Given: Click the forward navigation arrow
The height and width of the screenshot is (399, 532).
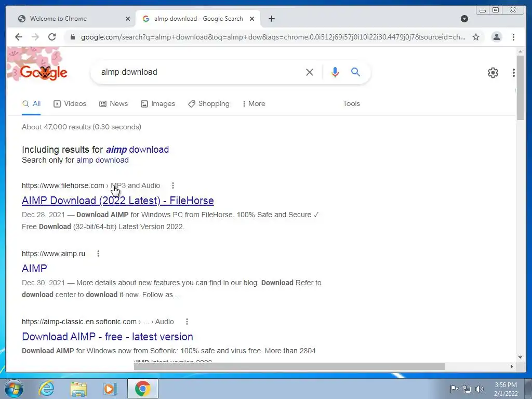Looking at the screenshot, I should [x=35, y=37].
